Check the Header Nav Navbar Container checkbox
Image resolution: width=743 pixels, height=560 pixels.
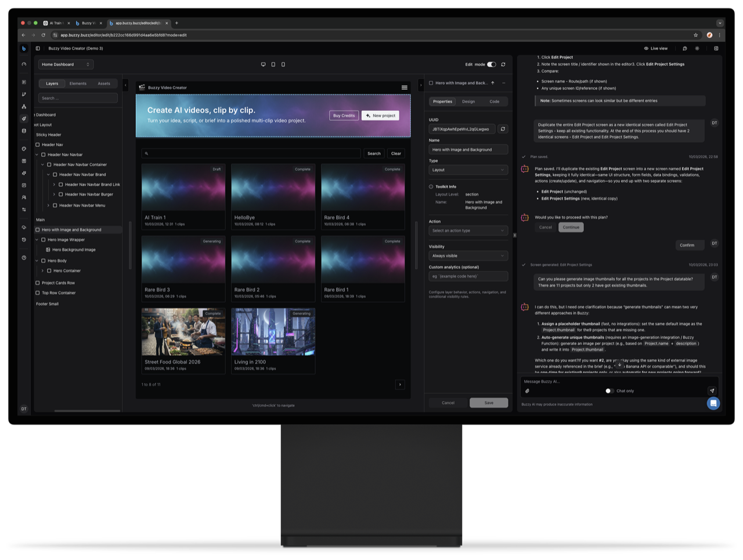click(49, 165)
